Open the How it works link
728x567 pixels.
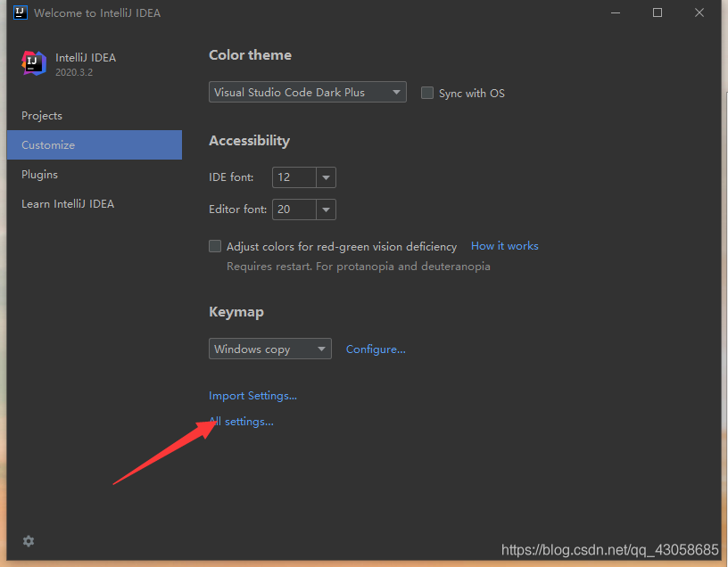tap(505, 246)
